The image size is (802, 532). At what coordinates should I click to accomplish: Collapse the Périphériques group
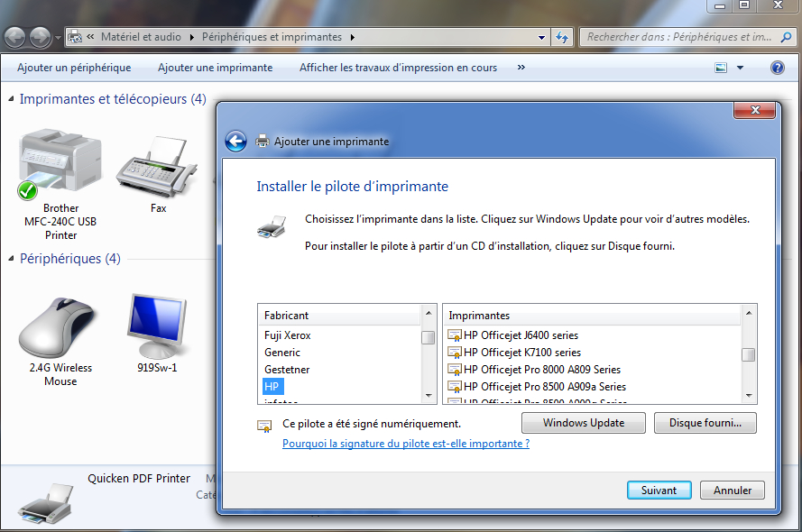11,259
